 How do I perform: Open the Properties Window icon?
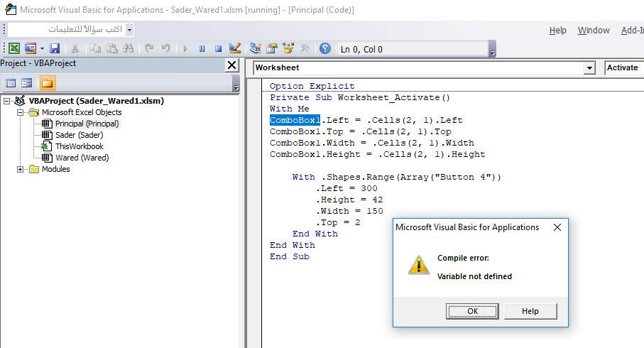(x=271, y=48)
